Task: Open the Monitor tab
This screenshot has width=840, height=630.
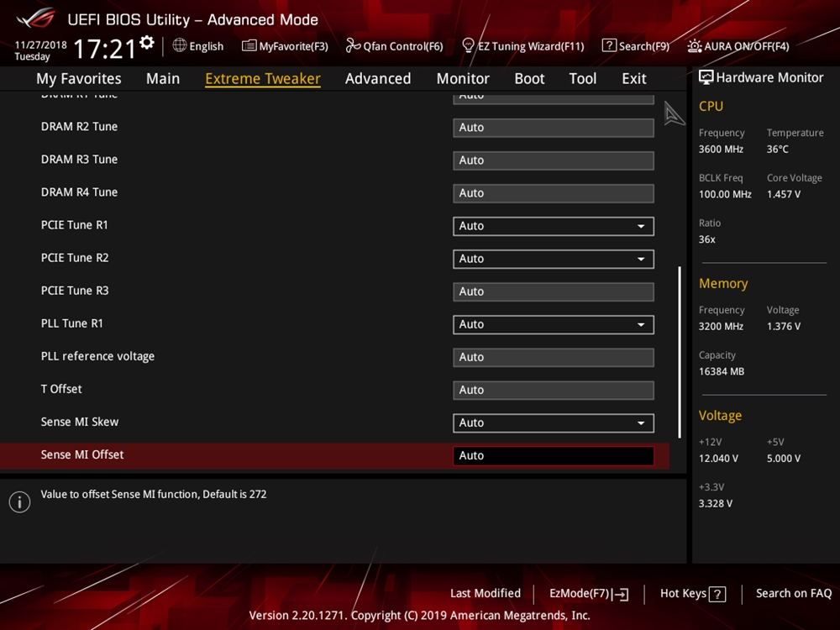Action: pos(463,79)
